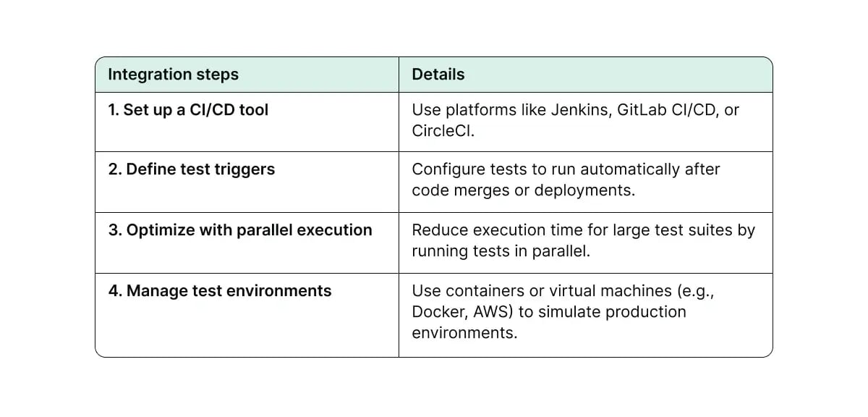868x417 pixels.
Task: Click the number "3." in the third step
Action: (x=115, y=230)
